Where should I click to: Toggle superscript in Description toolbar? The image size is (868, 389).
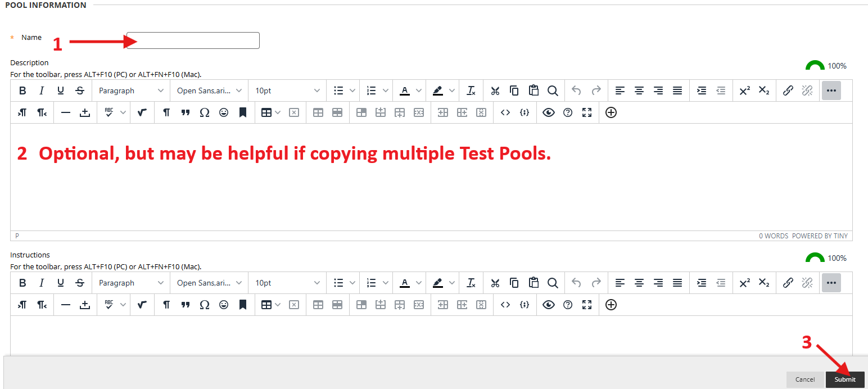(744, 91)
